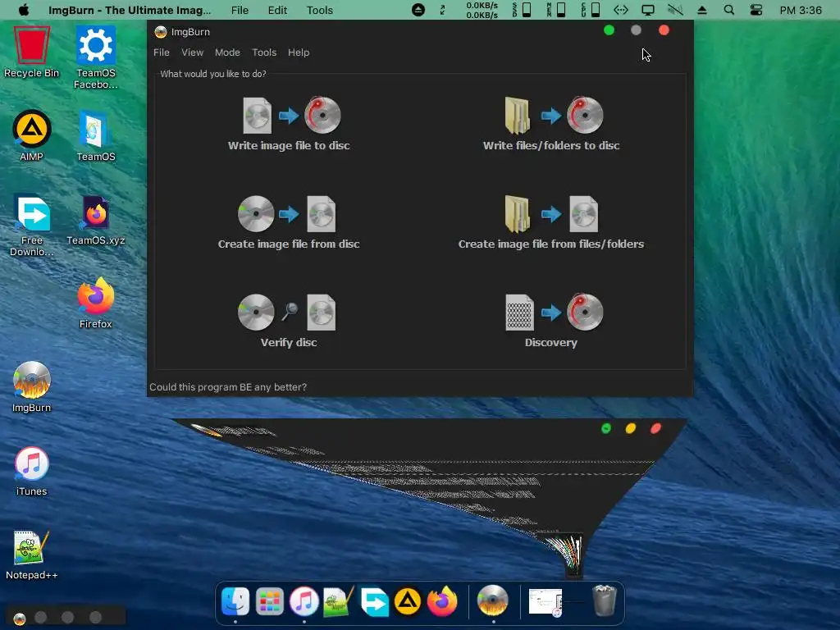The height and width of the screenshot is (630, 840).
Task: Start Verify disc mode
Action: tap(289, 322)
